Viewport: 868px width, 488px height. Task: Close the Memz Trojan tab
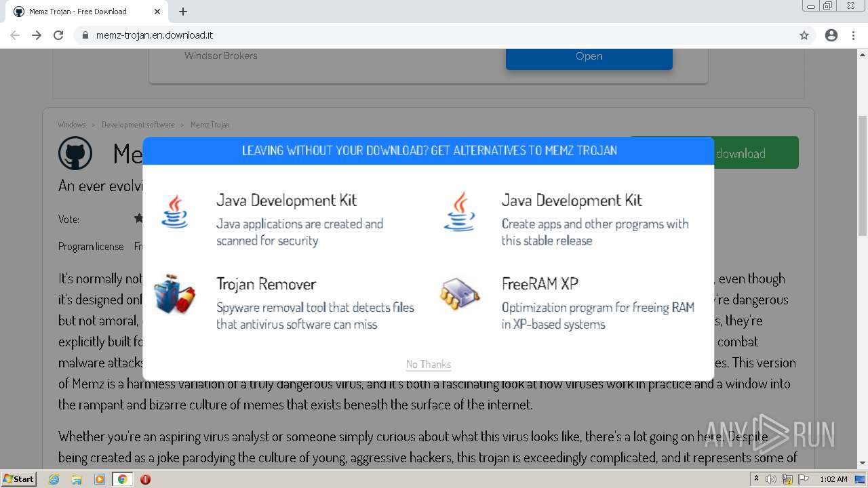[x=157, y=12]
